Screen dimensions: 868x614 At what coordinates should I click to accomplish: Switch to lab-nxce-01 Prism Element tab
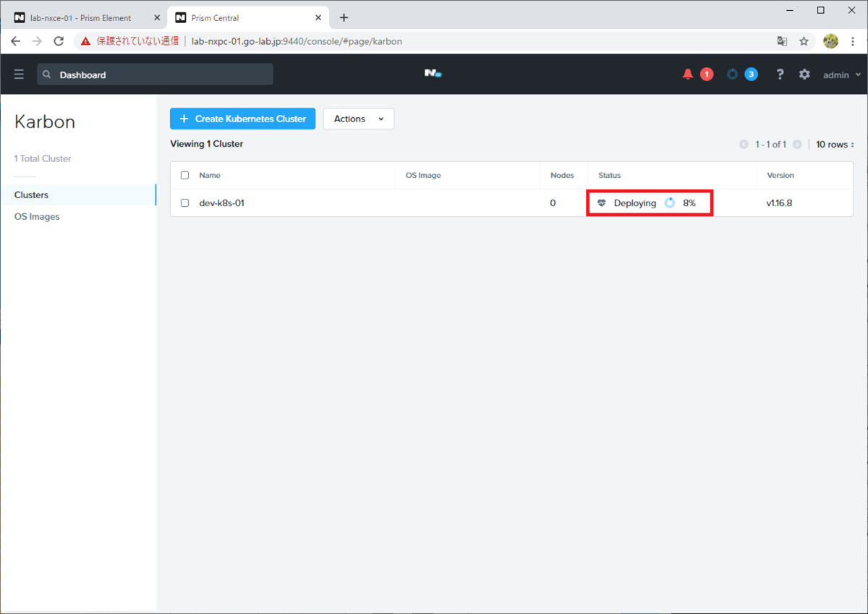(x=80, y=17)
